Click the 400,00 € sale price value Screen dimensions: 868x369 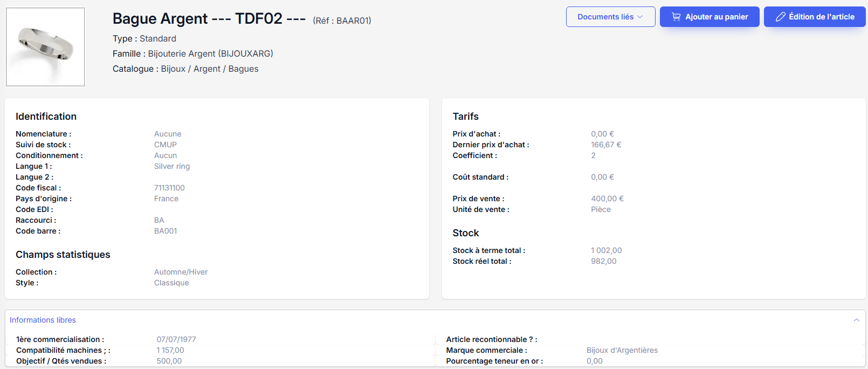tap(607, 199)
